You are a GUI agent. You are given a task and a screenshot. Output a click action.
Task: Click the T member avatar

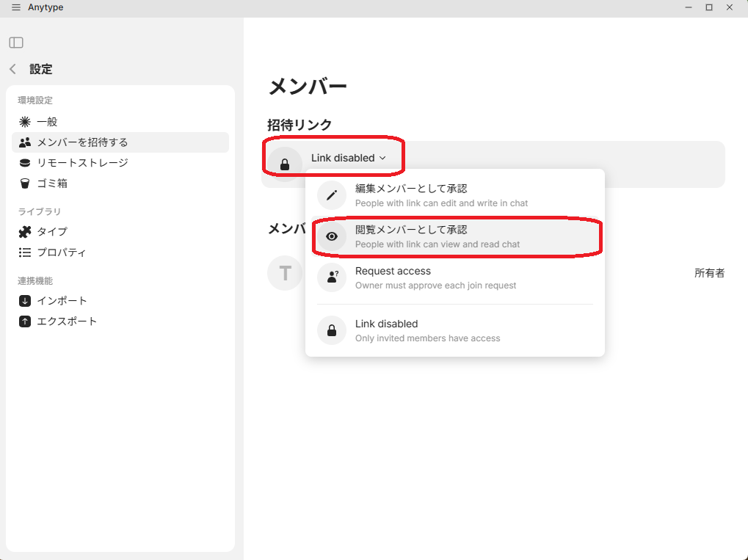coord(285,273)
